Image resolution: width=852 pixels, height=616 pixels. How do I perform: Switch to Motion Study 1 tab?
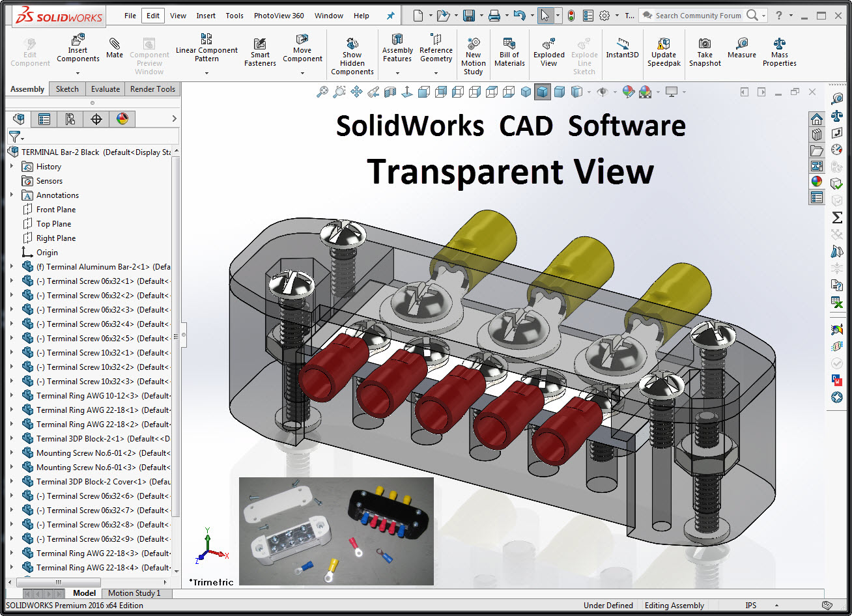point(134,593)
